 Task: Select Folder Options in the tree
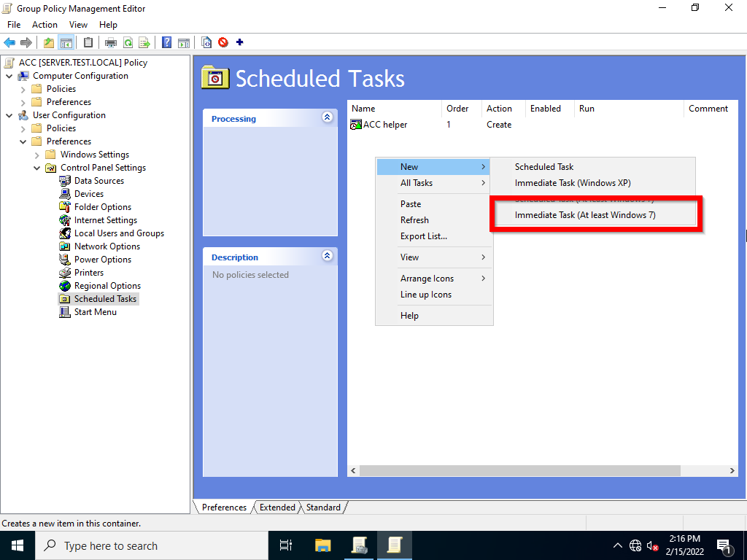pyautogui.click(x=102, y=206)
